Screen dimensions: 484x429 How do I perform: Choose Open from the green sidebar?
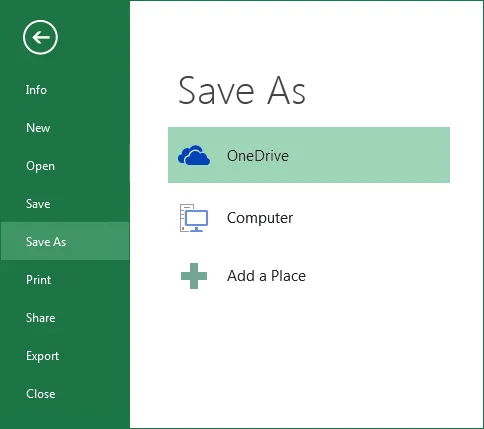(x=40, y=166)
